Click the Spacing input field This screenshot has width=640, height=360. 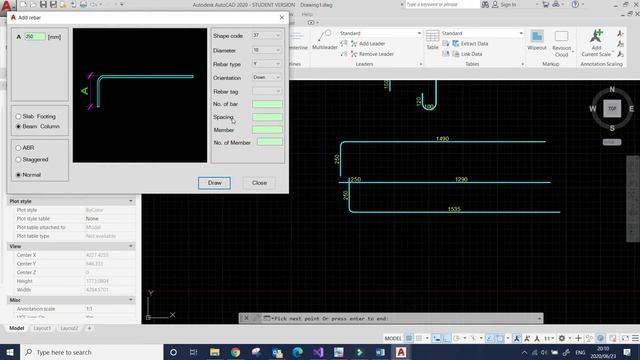point(267,117)
